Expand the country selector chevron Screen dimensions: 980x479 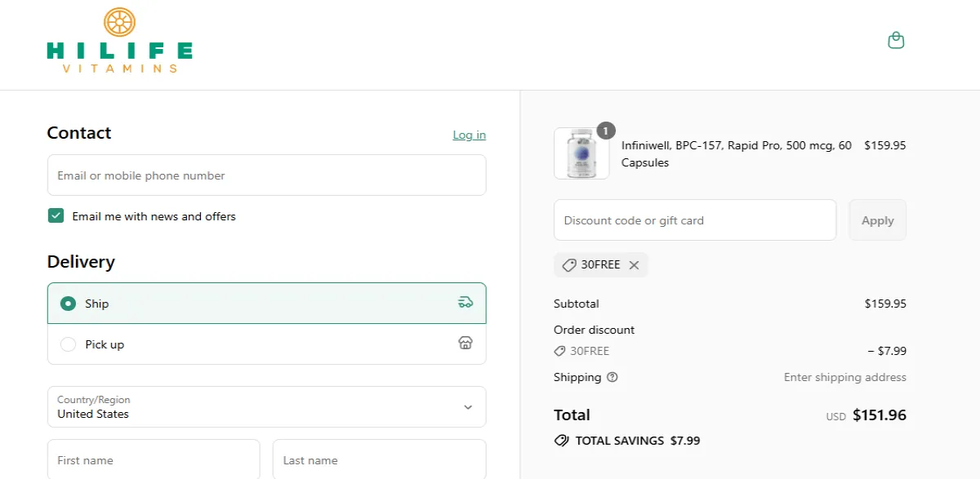pos(468,406)
